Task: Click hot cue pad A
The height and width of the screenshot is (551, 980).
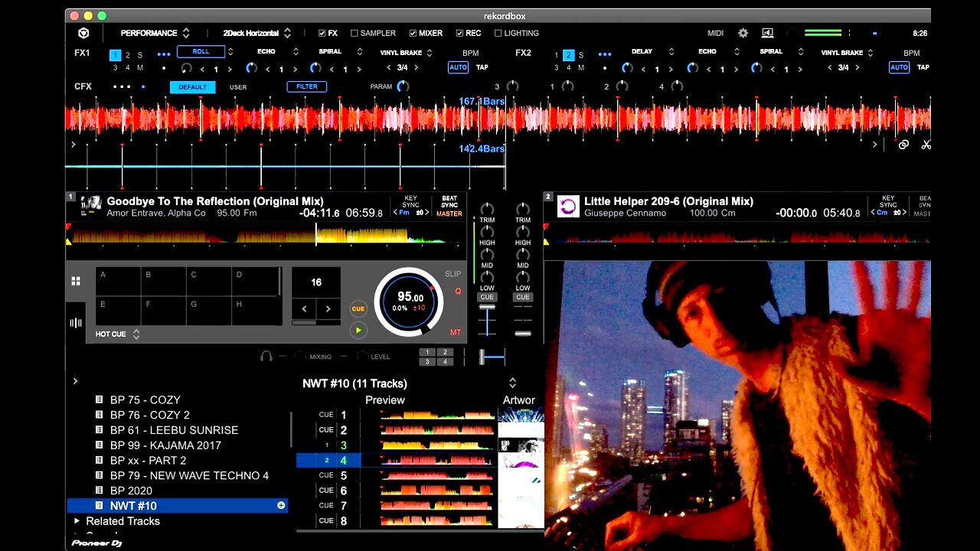Action: tap(118, 282)
